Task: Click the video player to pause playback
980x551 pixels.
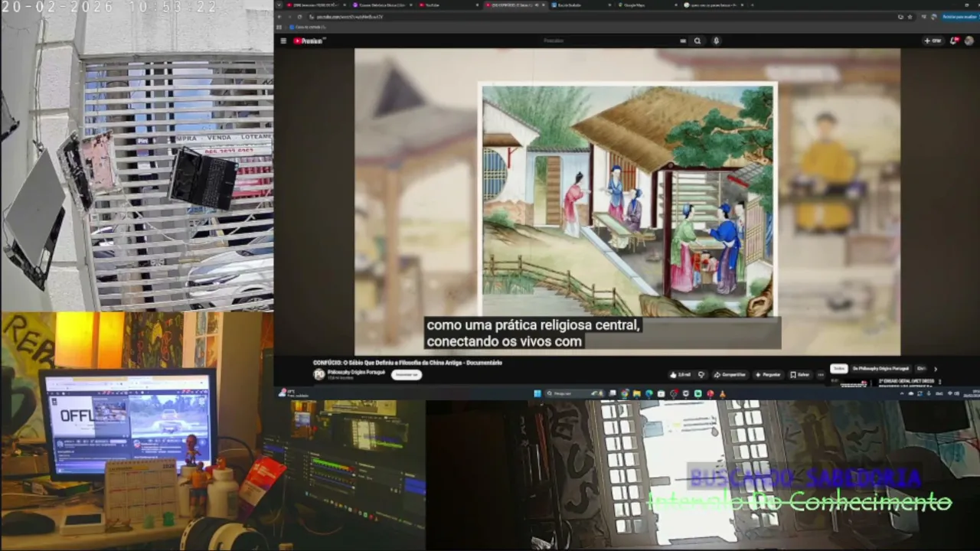Action: pyautogui.click(x=627, y=202)
